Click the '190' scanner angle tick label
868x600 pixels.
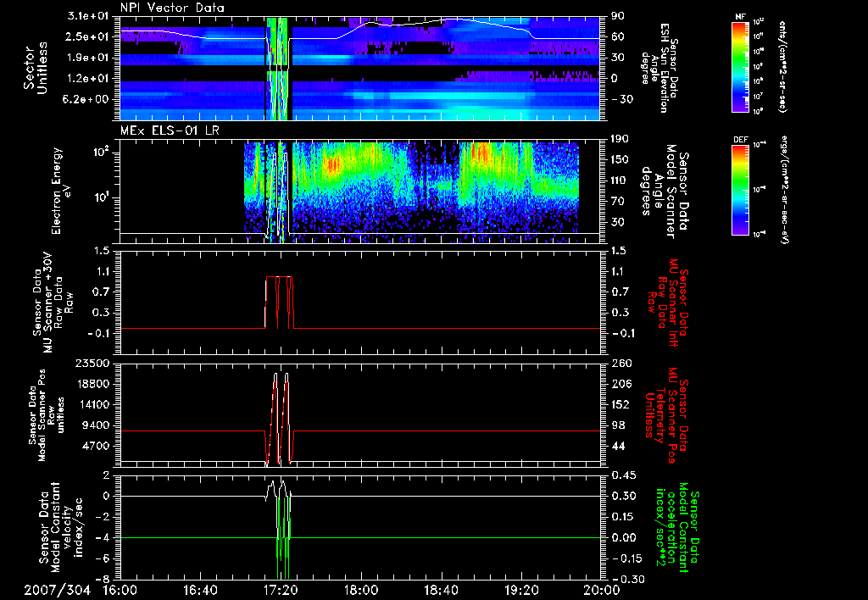620,139
